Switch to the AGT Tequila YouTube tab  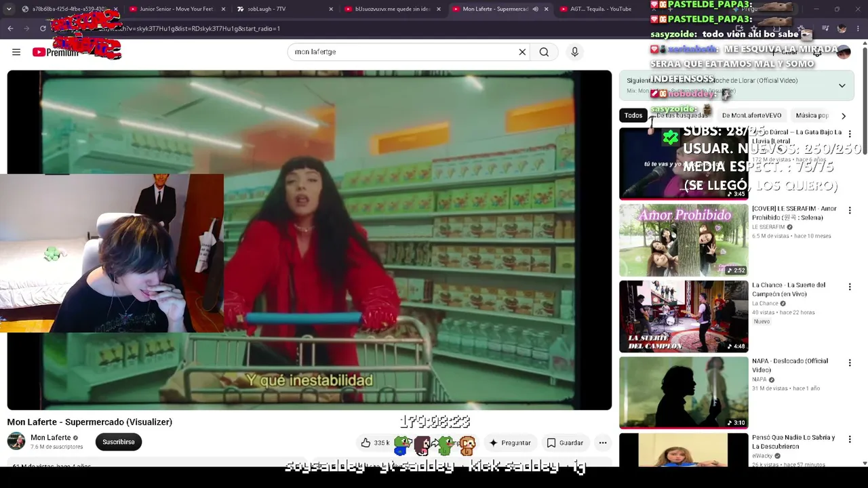coord(601,9)
